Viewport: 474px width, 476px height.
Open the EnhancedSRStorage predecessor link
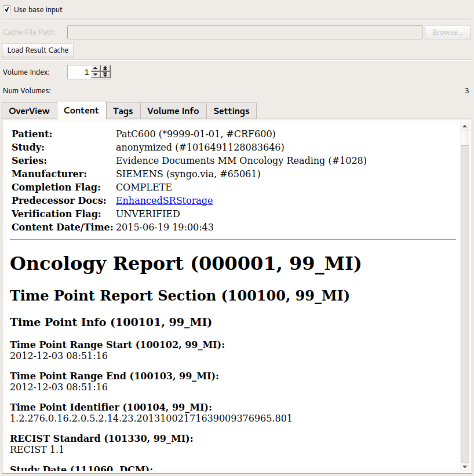[x=164, y=201]
